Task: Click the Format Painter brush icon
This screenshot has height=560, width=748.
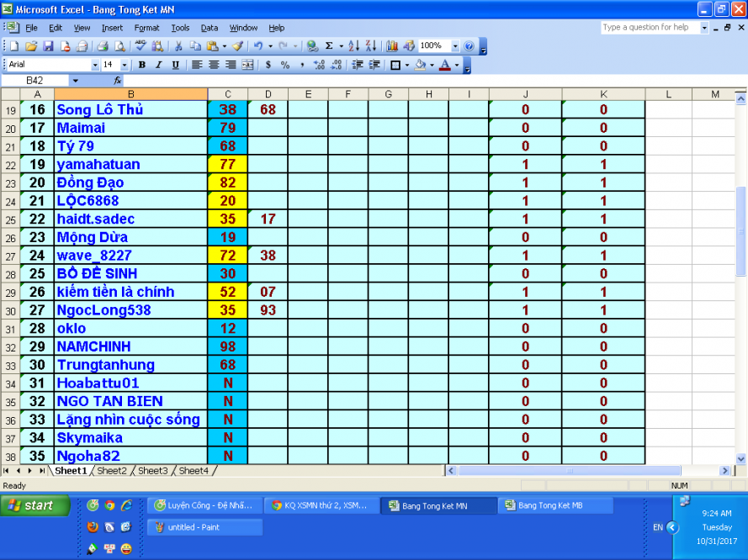Action: click(238, 46)
